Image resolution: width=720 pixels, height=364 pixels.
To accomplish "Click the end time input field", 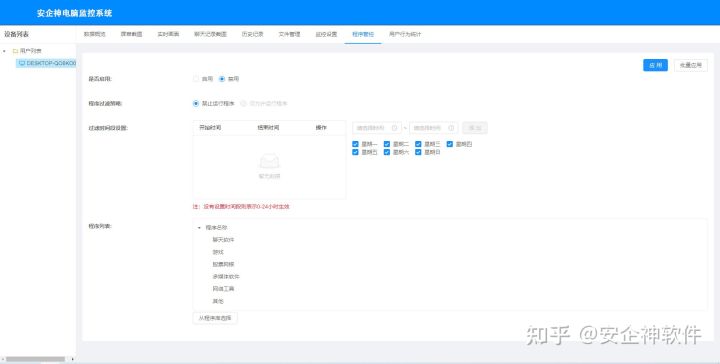I will tap(434, 128).
